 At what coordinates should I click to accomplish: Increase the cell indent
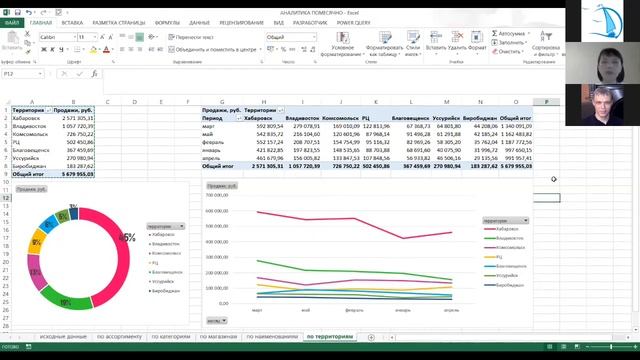(x=160, y=49)
